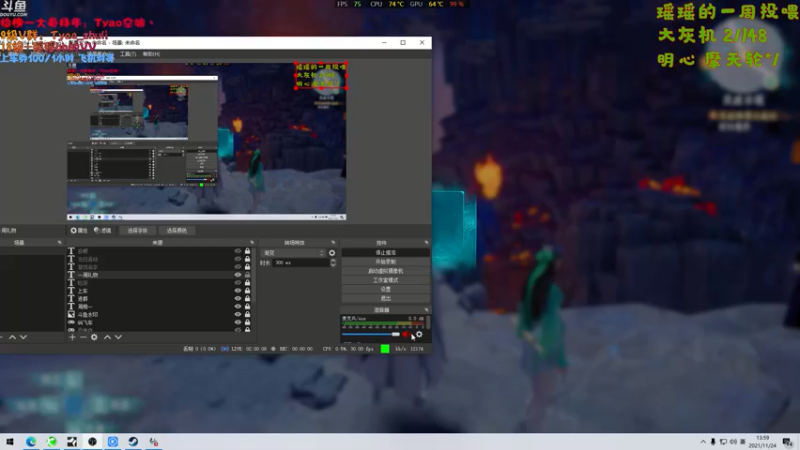This screenshot has width=800, height=450.
Task: Open the 滤镜 filters button
Action: tap(102, 231)
